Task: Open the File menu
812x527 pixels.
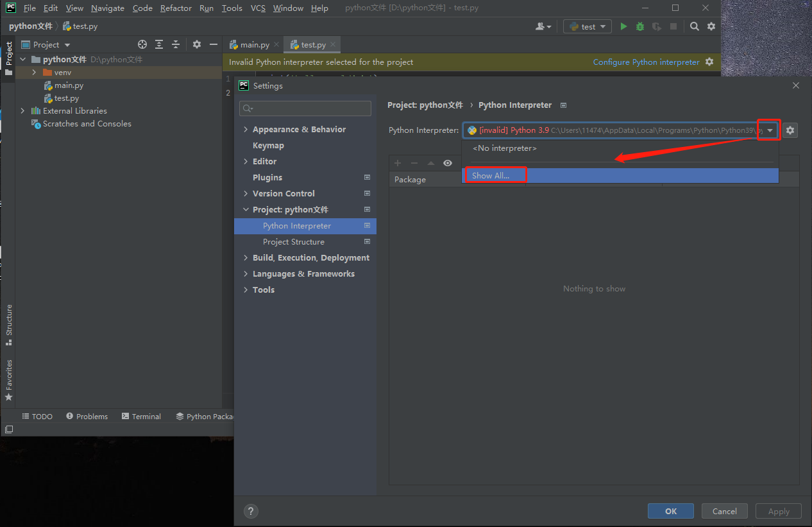Action: [30, 8]
